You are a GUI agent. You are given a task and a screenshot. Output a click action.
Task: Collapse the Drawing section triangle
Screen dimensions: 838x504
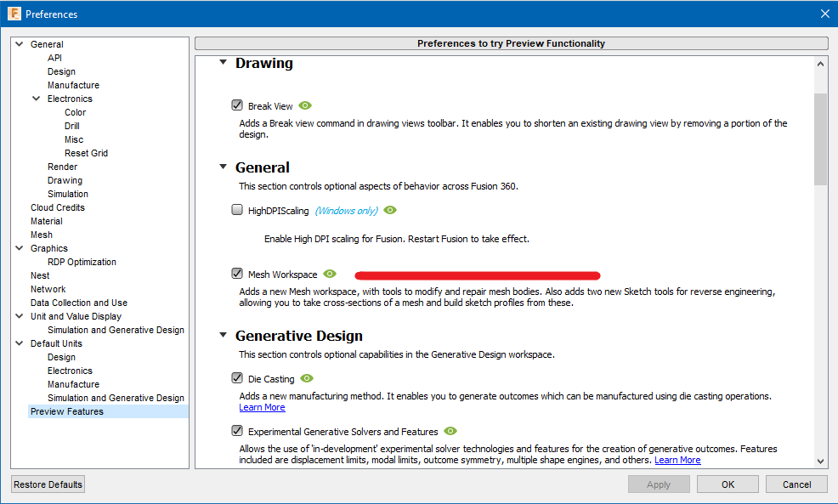pos(224,63)
